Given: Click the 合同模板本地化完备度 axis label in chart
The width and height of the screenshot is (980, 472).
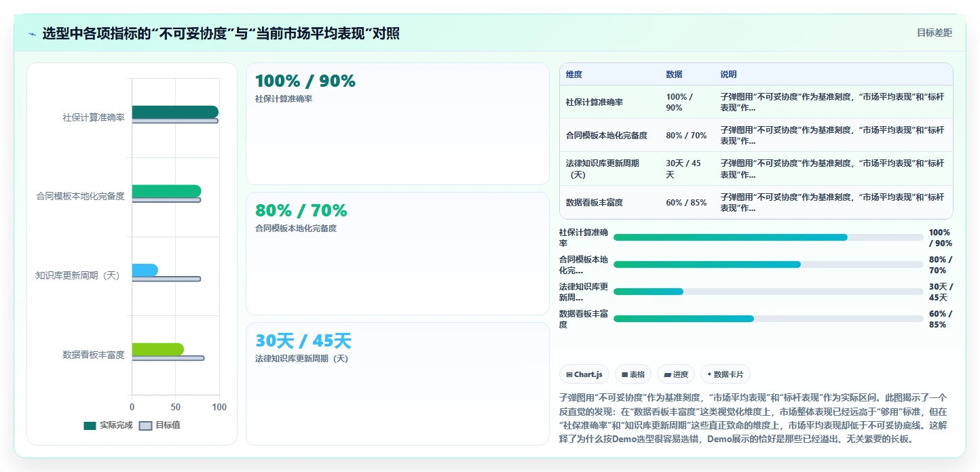Looking at the screenshot, I should pyautogui.click(x=81, y=196).
